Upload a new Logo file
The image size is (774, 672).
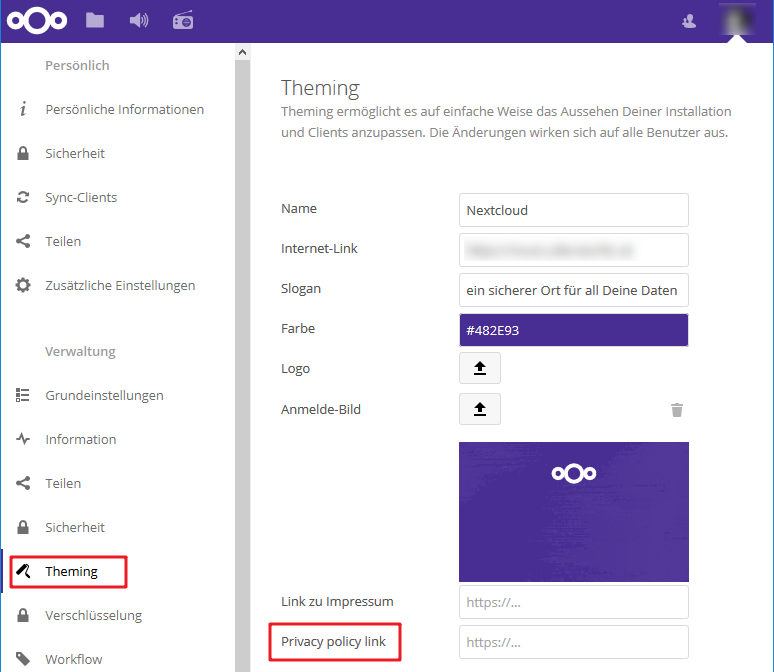click(x=480, y=368)
